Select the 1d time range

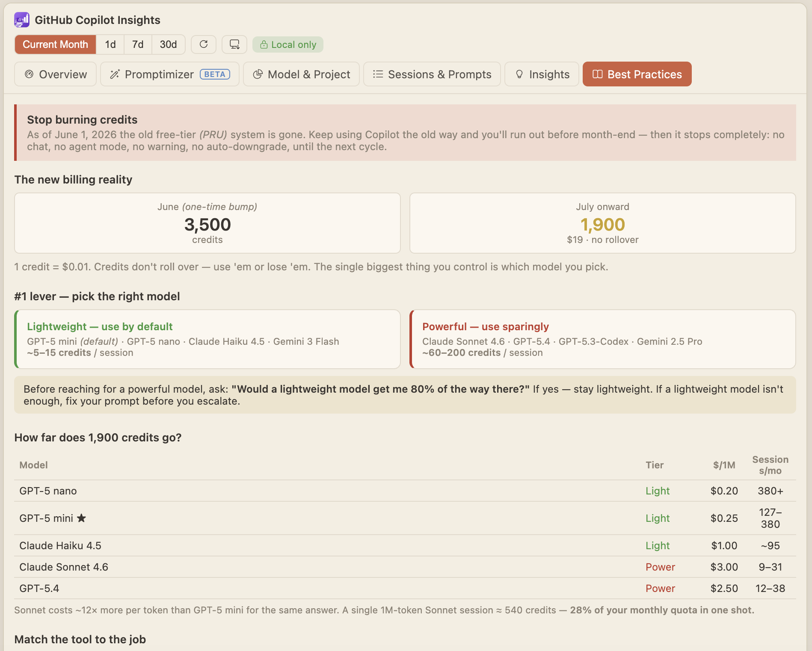[110, 44]
